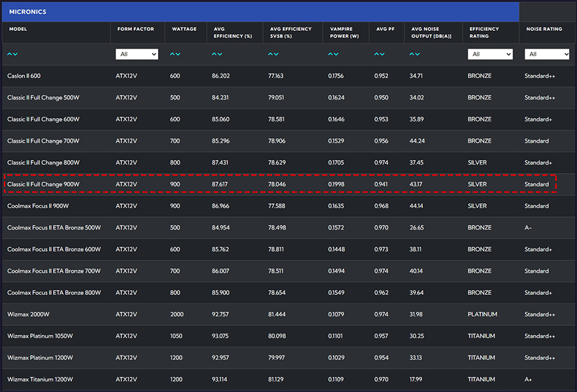Screen dimensions: 577x392
Task: Click the A- noise rating cell
Action: pos(528,227)
